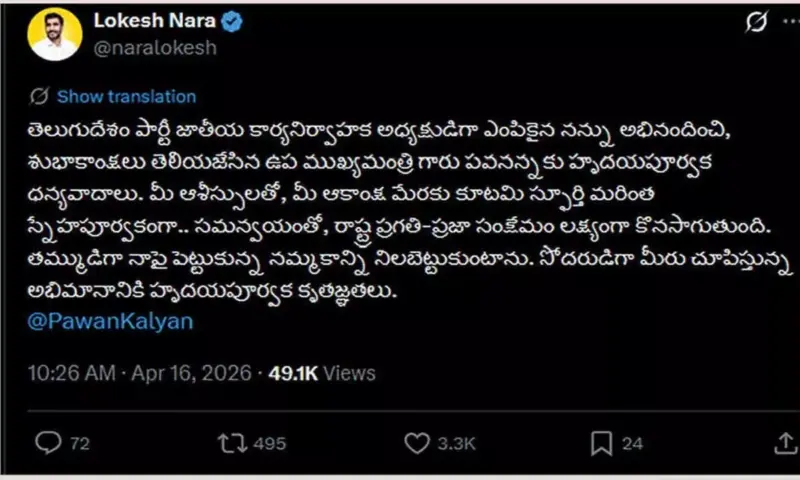Screen dimensions: 800x480
Task: Click the @naralokesh handle
Action: pos(153,47)
